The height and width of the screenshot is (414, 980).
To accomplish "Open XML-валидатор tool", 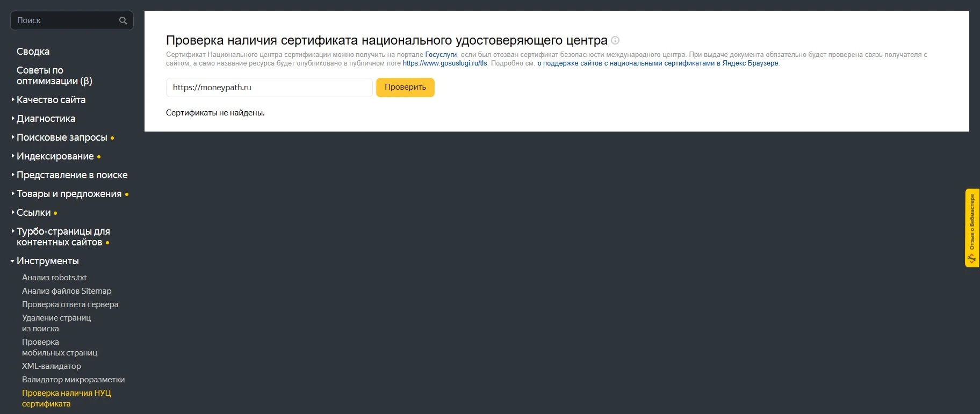I will coord(52,366).
